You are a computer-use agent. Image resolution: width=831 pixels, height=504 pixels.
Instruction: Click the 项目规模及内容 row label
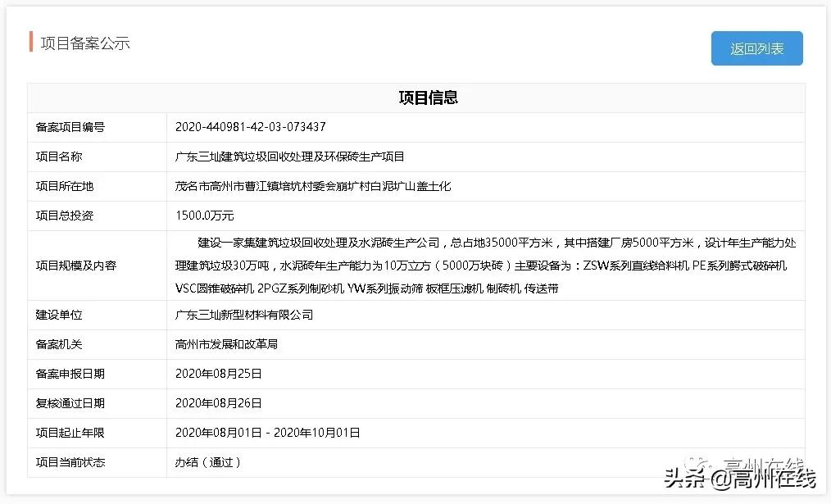[x=67, y=265]
